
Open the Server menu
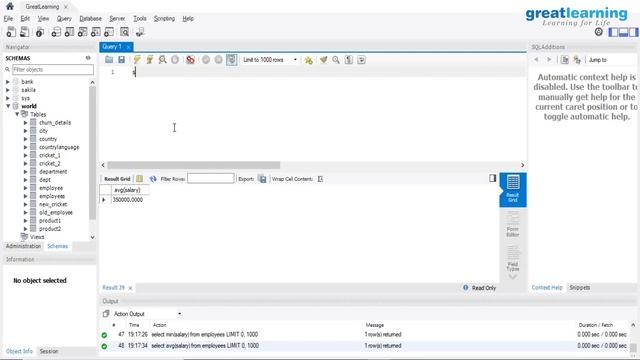(117, 18)
